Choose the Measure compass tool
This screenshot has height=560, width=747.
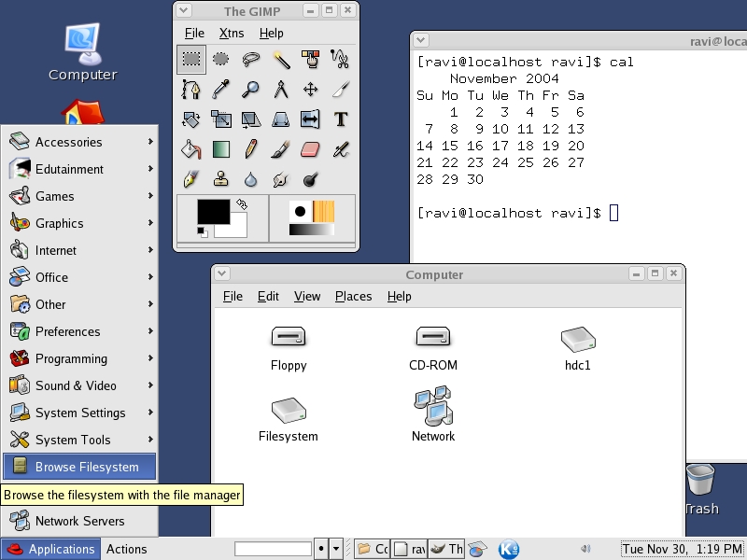click(x=281, y=90)
